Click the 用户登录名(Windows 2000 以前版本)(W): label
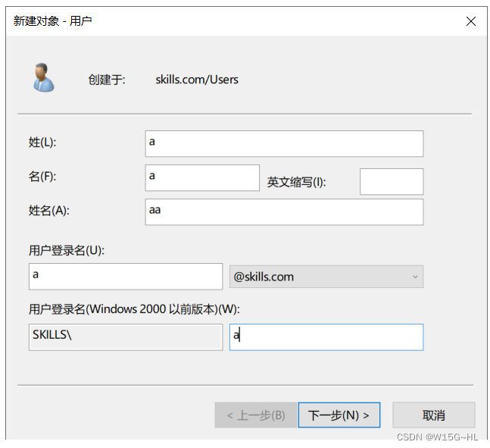Screen dimensions: 490x448 134,309
